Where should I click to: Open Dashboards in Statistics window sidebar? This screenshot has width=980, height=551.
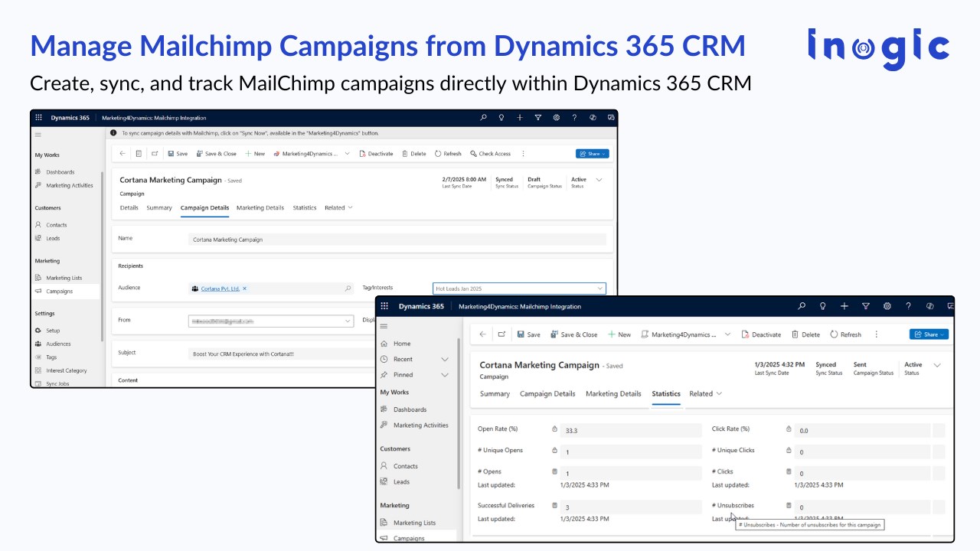pos(410,409)
